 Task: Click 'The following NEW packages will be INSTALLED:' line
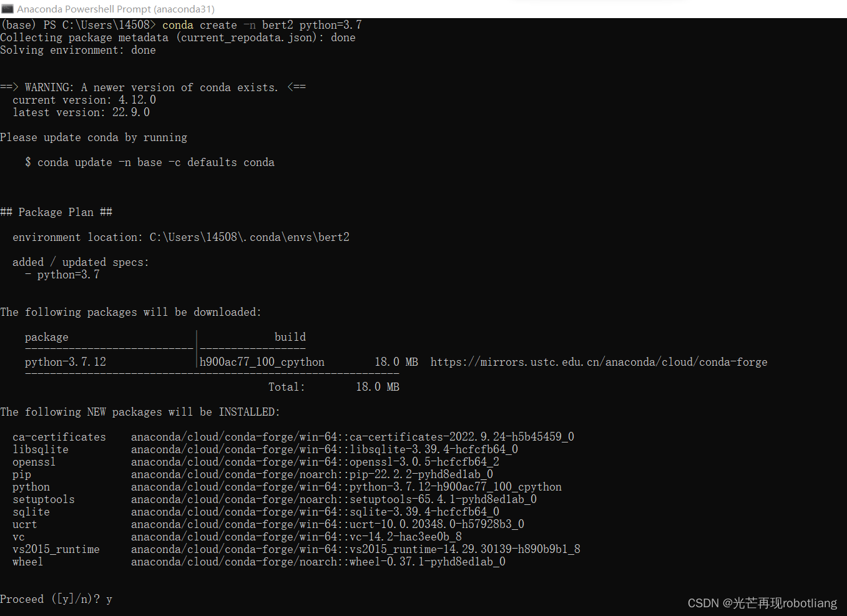click(x=140, y=412)
